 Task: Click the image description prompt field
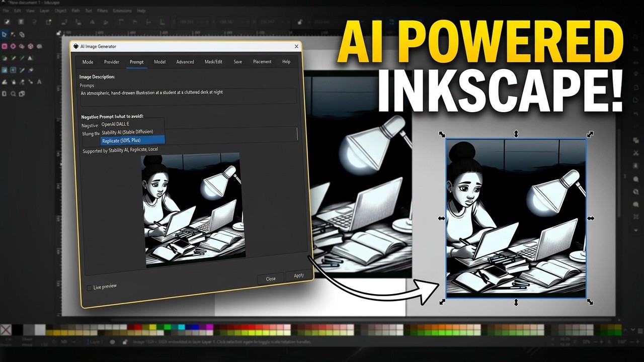pyautogui.click(x=189, y=97)
